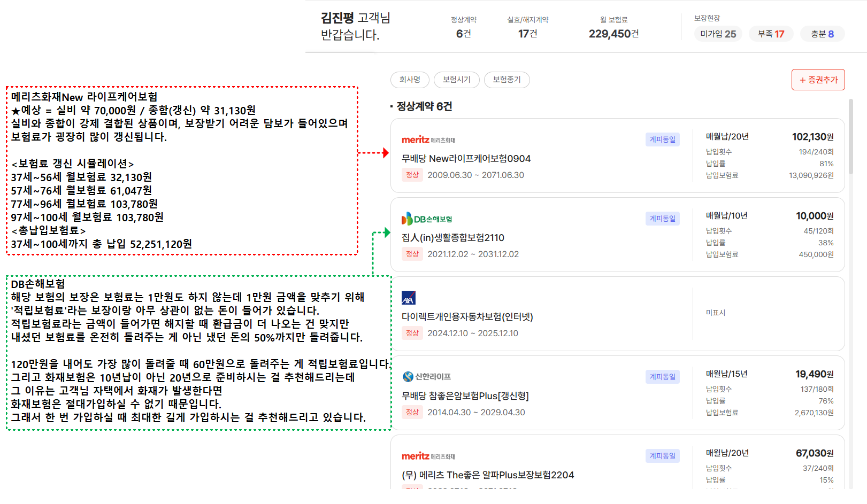Click the 실효/해지계약 17건 summary
The width and height of the screenshot is (867, 504).
click(527, 28)
